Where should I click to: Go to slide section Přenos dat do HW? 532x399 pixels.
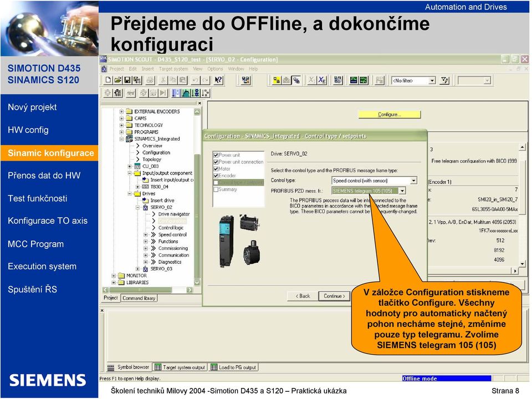[44, 176]
